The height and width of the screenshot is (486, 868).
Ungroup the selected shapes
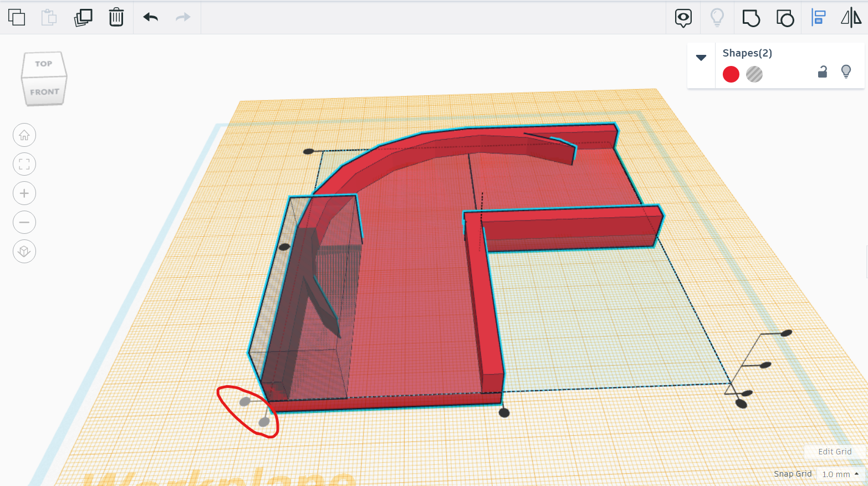coord(785,18)
